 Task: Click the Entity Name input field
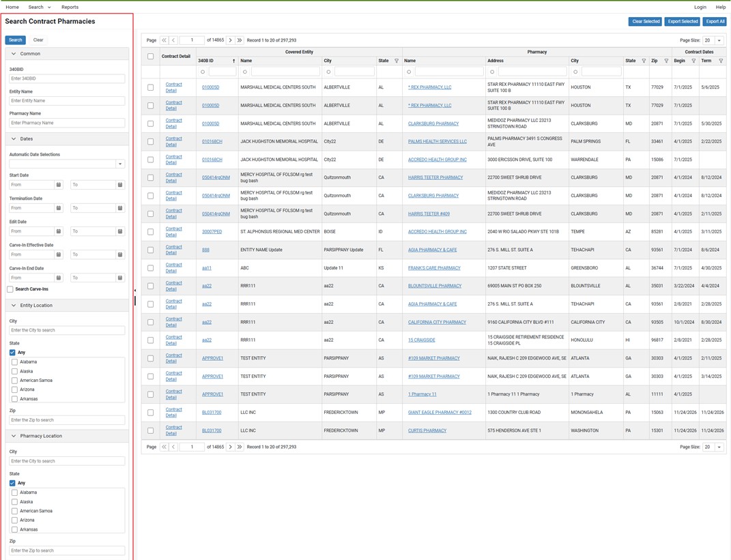[67, 101]
